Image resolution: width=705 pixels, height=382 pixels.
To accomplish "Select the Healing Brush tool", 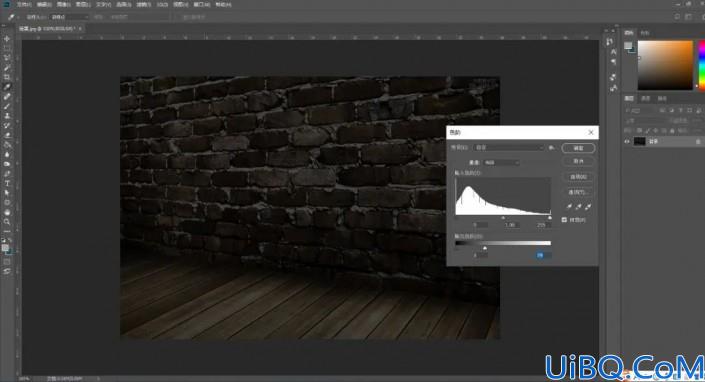I will (x=7, y=97).
